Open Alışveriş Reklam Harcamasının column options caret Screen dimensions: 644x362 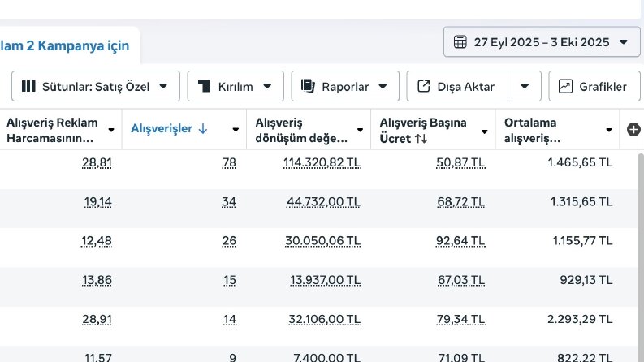111,130
